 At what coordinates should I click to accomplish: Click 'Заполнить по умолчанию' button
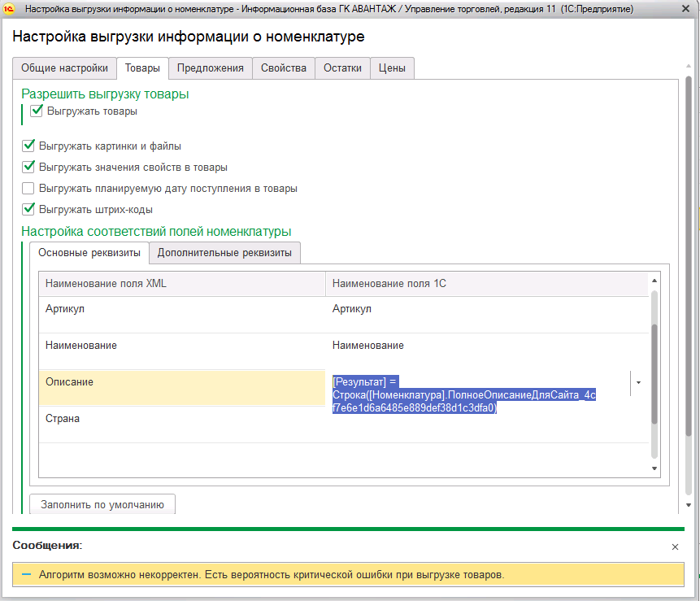click(x=102, y=504)
